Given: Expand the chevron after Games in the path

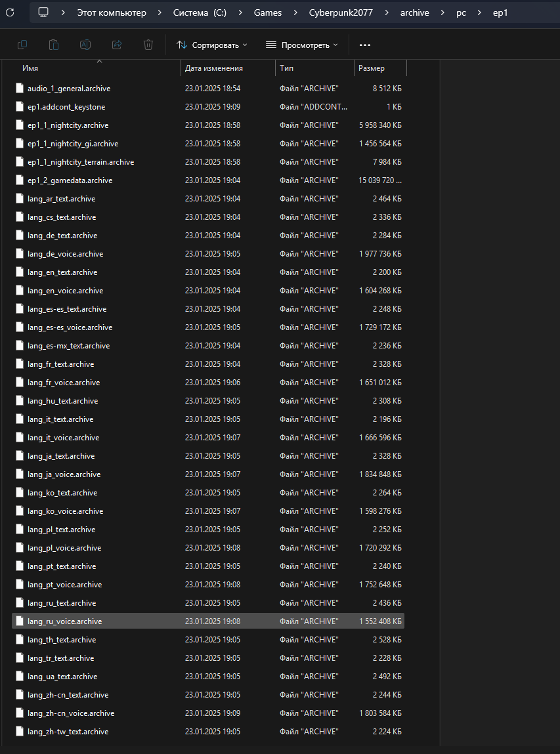Looking at the screenshot, I should point(295,13).
